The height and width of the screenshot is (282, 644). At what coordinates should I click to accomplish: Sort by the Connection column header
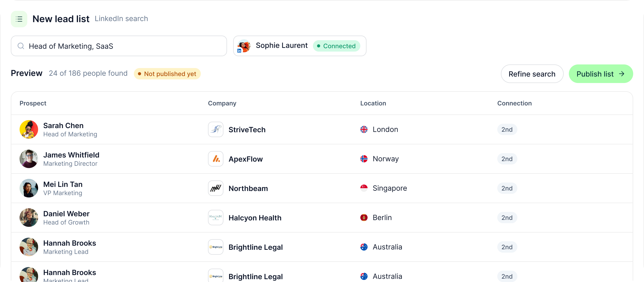(515, 103)
